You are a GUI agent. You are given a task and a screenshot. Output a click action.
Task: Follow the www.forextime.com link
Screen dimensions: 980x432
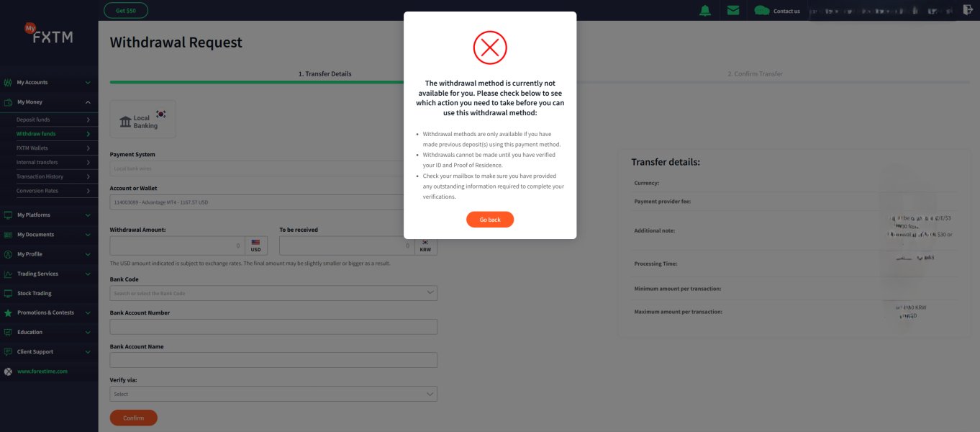click(42, 372)
